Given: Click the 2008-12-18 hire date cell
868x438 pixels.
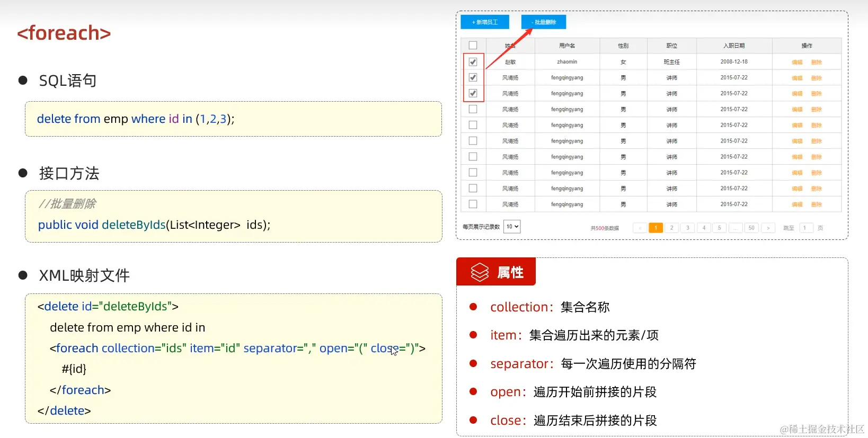Looking at the screenshot, I should (734, 62).
